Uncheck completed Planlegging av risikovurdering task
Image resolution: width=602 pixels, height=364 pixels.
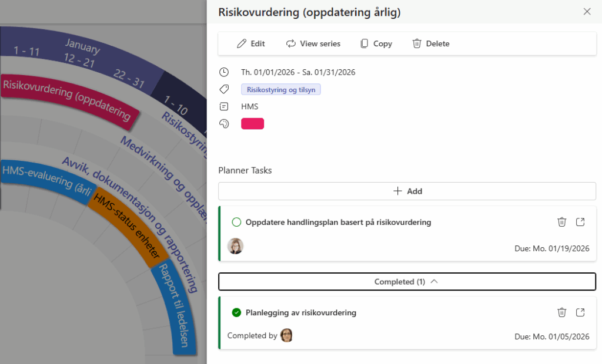[236, 312]
